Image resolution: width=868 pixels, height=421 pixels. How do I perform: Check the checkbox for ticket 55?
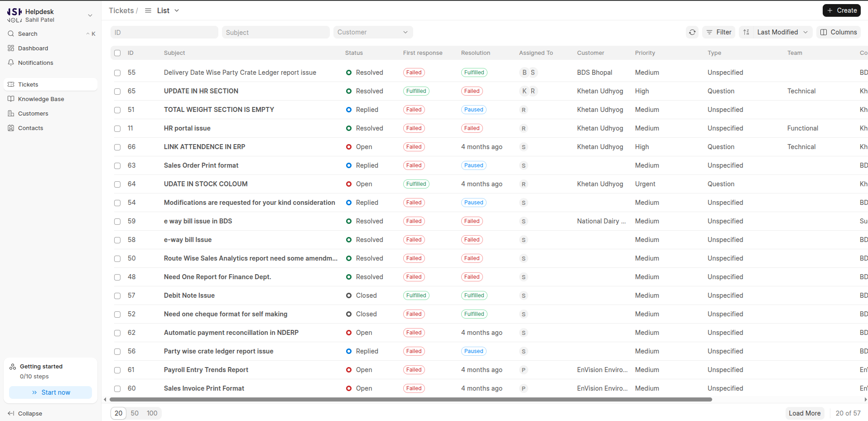coord(117,73)
